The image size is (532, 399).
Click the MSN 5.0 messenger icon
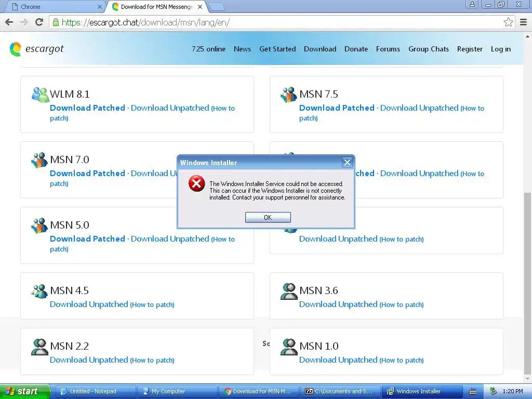[39, 225]
